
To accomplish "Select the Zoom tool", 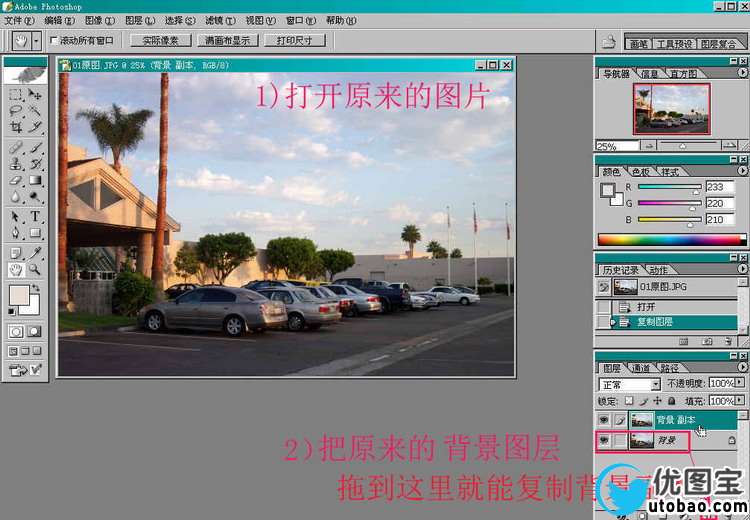I will (34, 270).
